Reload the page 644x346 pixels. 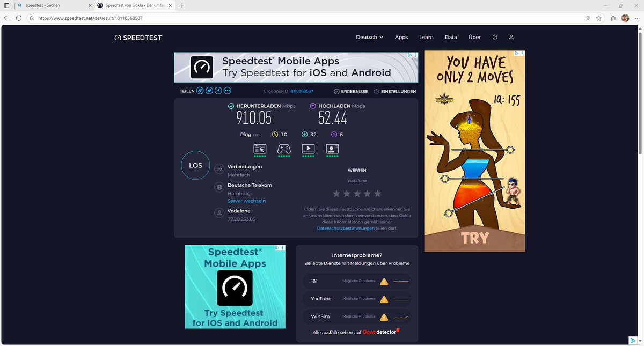[18, 18]
